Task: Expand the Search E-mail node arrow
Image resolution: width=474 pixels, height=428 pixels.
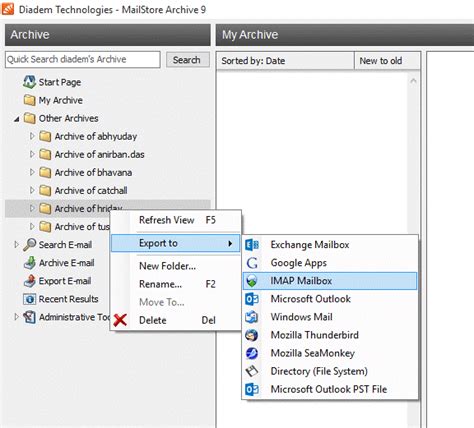Action: (x=16, y=244)
